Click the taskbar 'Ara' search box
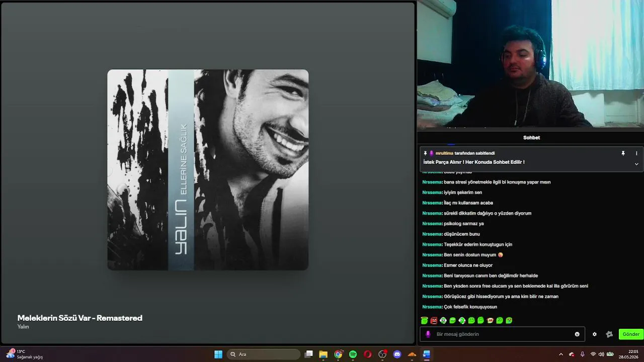 click(x=265, y=354)
